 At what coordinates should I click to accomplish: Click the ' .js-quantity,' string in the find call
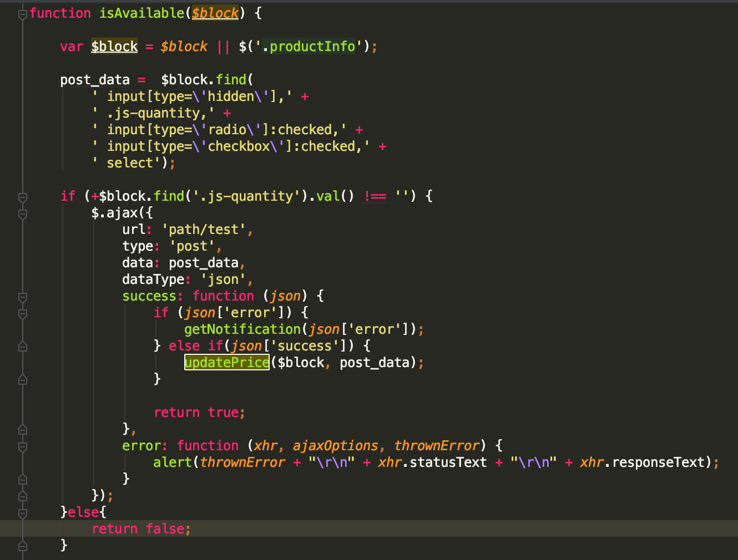tap(154, 113)
